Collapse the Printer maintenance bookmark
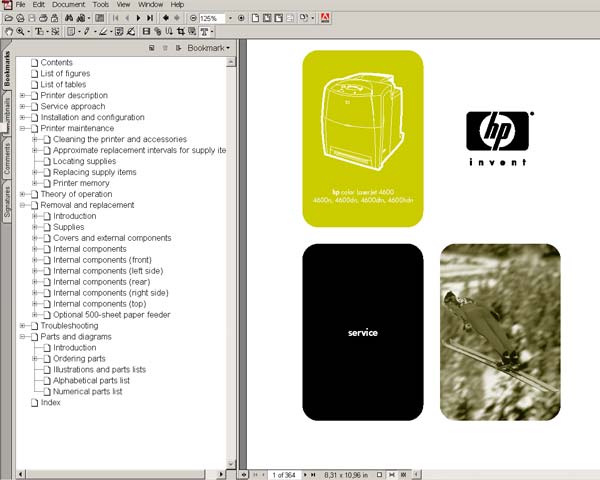This screenshot has width=600, height=480. pos(22,128)
